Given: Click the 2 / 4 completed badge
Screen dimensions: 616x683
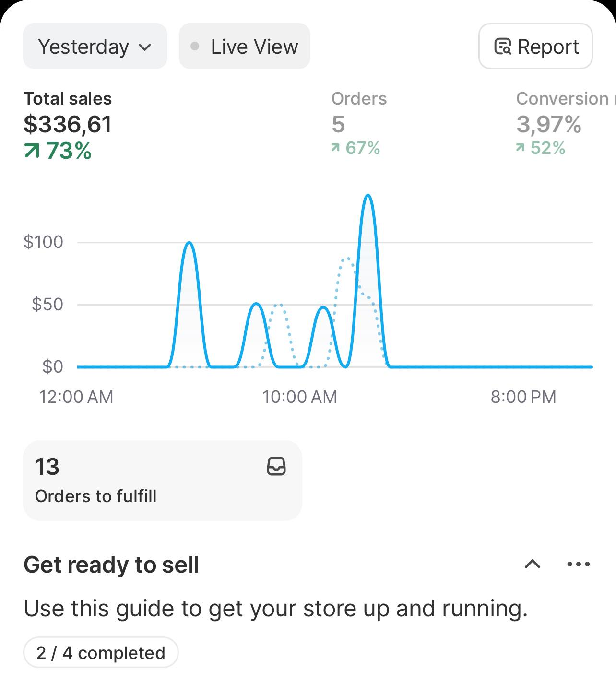Looking at the screenshot, I should tap(101, 653).
